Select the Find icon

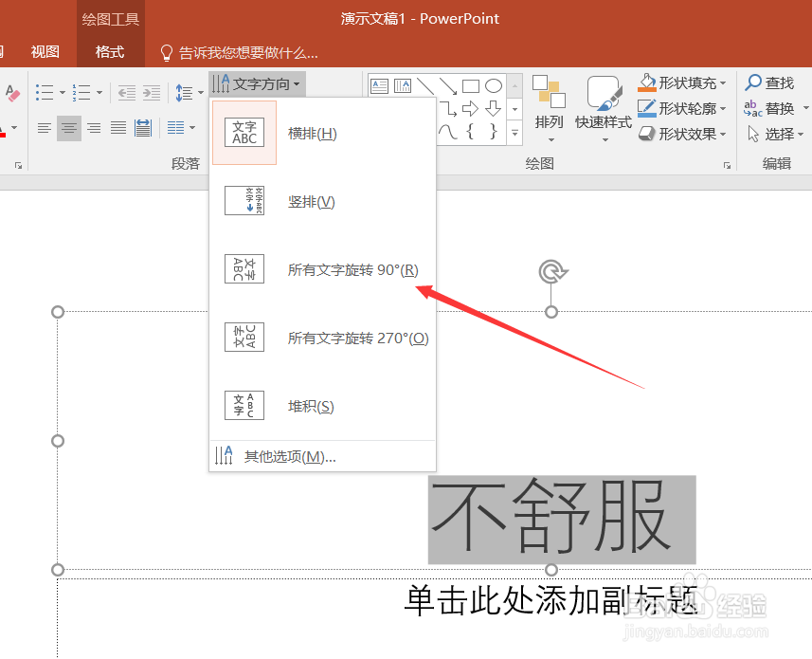coord(769,82)
